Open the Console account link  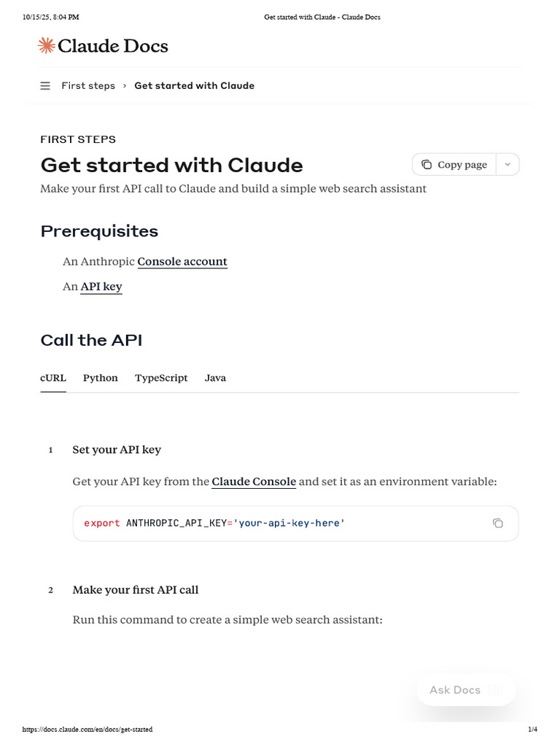point(182,262)
